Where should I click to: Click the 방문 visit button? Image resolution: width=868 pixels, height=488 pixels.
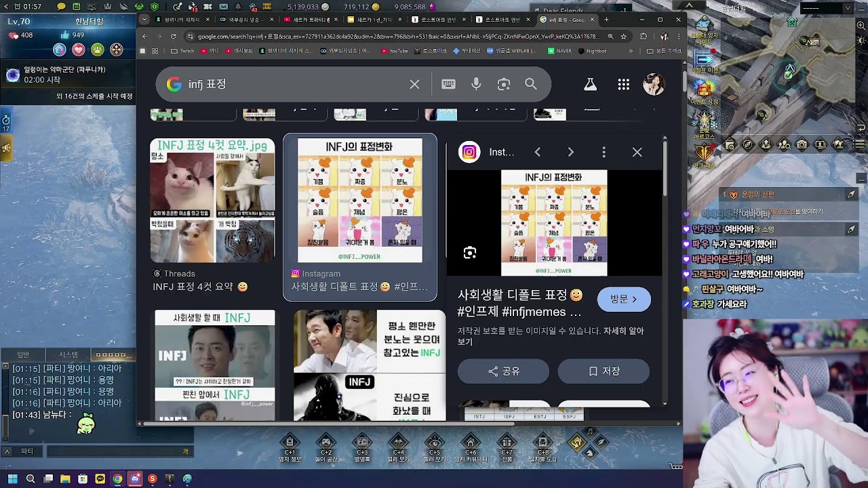pos(624,299)
